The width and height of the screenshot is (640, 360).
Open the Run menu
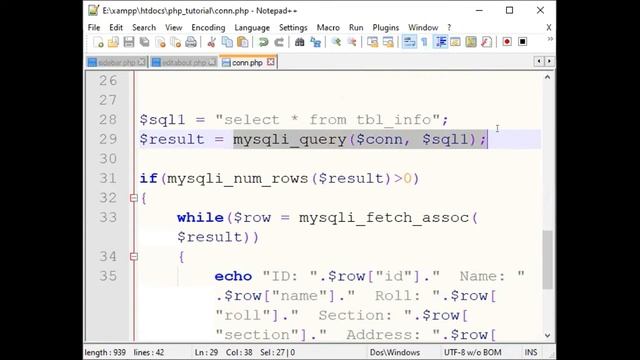pyautogui.click(x=356, y=27)
